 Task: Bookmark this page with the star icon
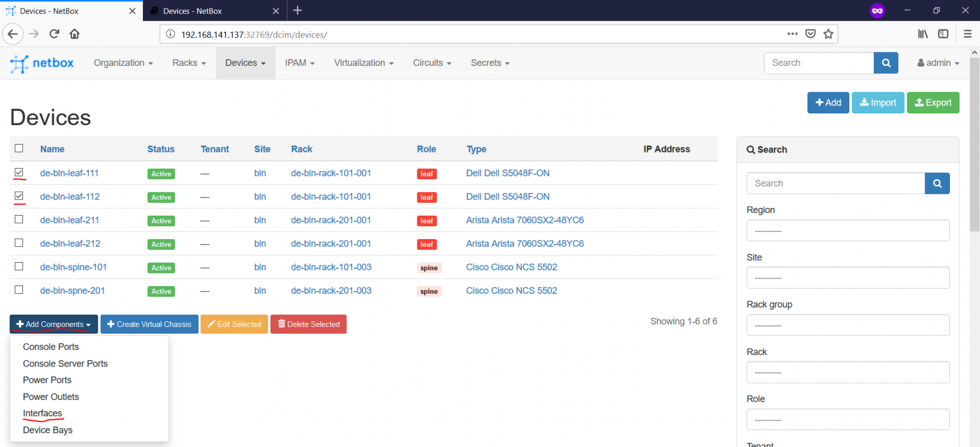pyautogui.click(x=828, y=34)
